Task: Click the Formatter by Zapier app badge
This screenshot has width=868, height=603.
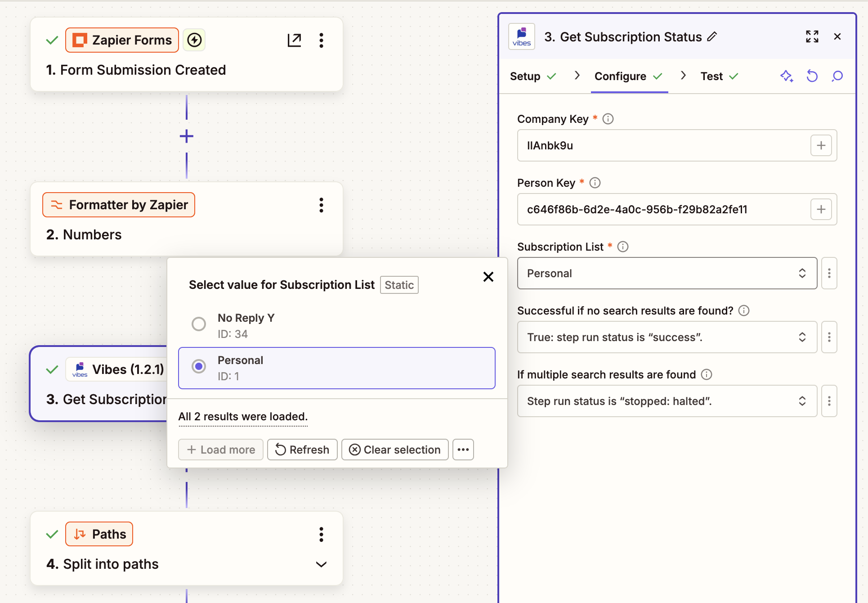Action: pos(119,205)
